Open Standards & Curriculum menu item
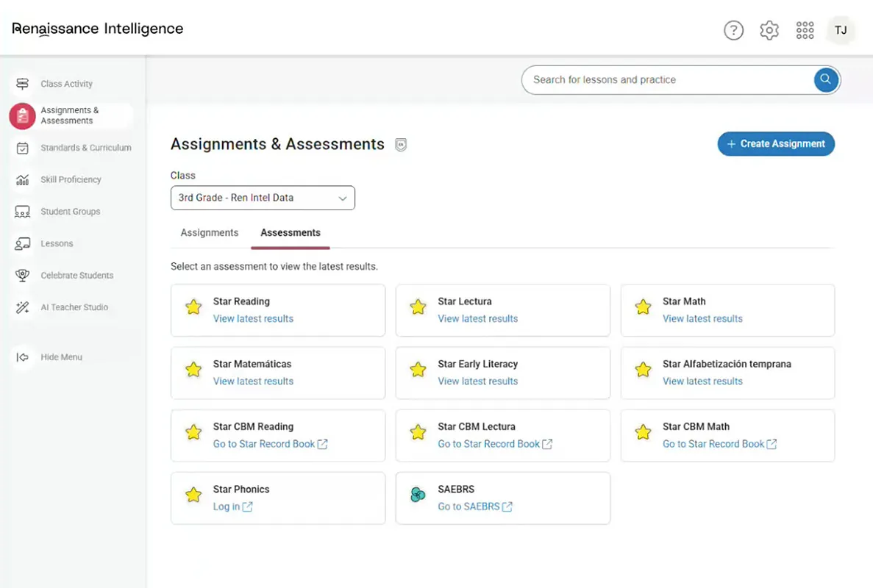Viewport: 873px width, 588px height. pos(86,148)
